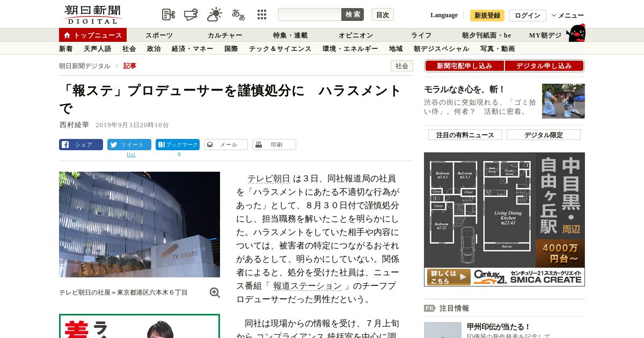Open the カルチャー tab
Image resolution: width=644 pixels, height=338 pixels.
(225, 35)
